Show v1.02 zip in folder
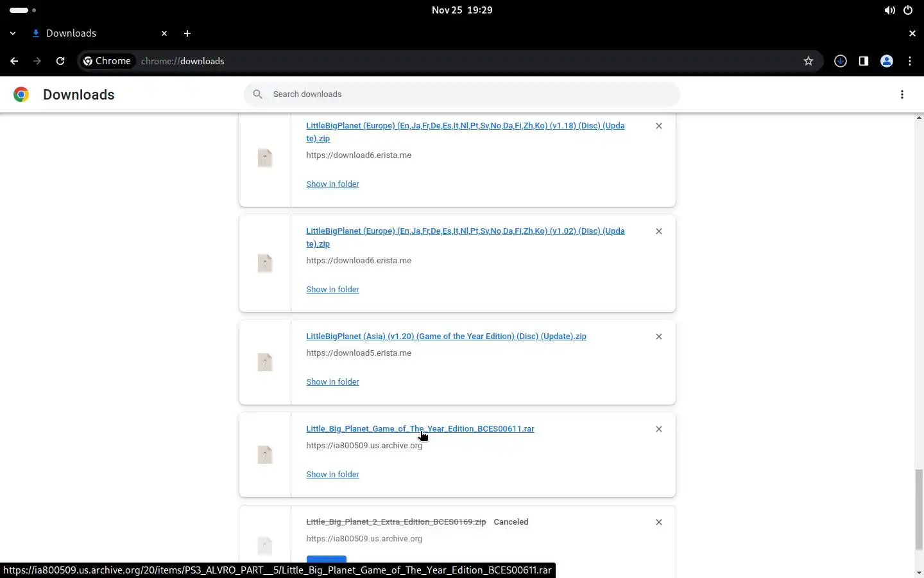 (x=332, y=290)
